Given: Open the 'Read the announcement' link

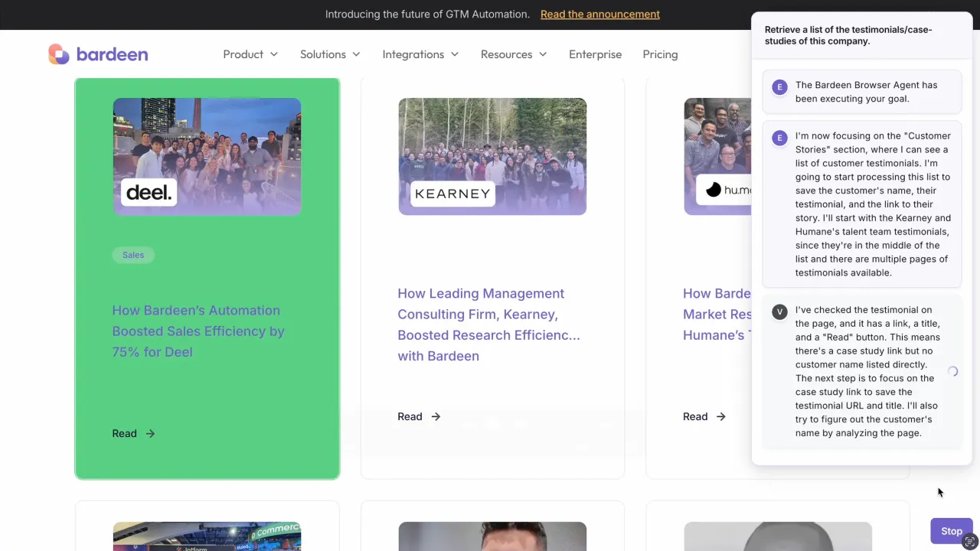Looking at the screenshot, I should (599, 14).
